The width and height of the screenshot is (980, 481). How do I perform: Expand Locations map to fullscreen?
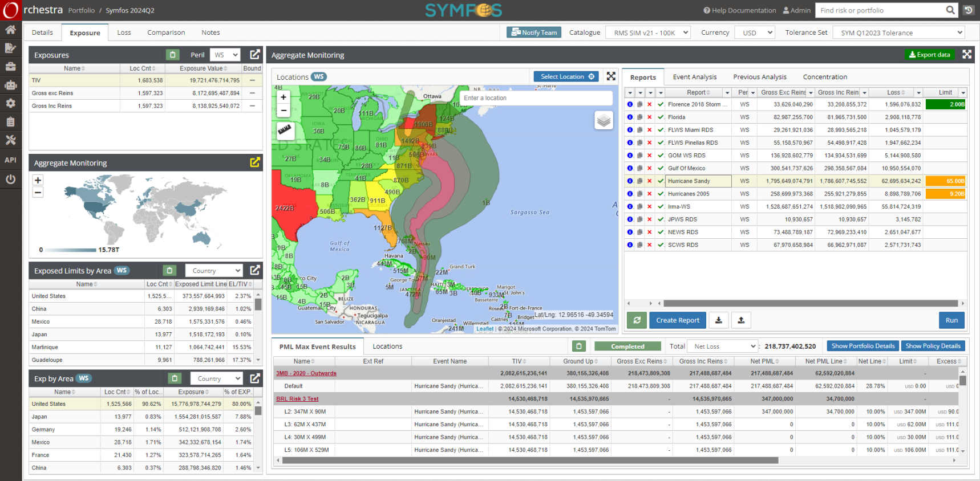click(611, 76)
